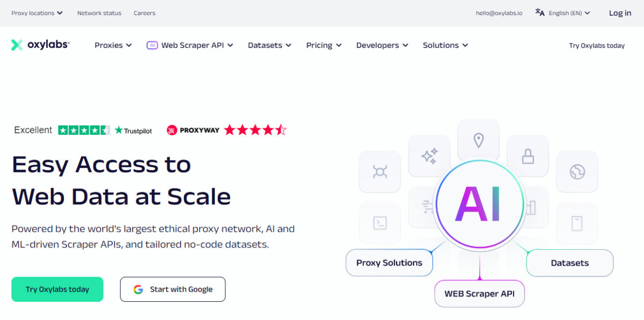Click the globe icon tile
This screenshot has width=644, height=320.
pyautogui.click(x=577, y=172)
